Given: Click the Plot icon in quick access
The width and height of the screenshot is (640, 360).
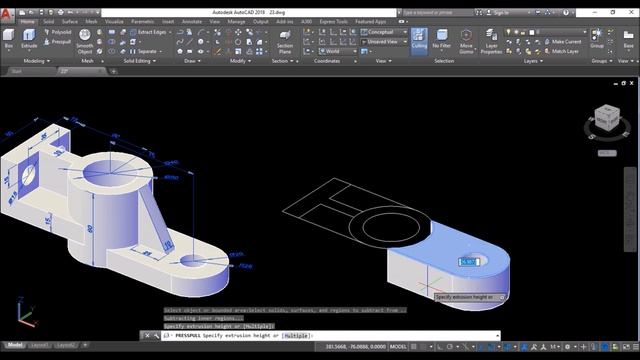Looking at the screenshot, I should pyautogui.click(x=61, y=13).
